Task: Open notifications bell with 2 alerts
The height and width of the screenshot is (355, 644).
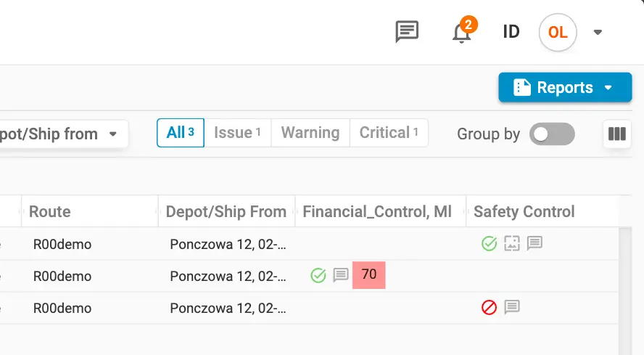Action: click(x=463, y=30)
